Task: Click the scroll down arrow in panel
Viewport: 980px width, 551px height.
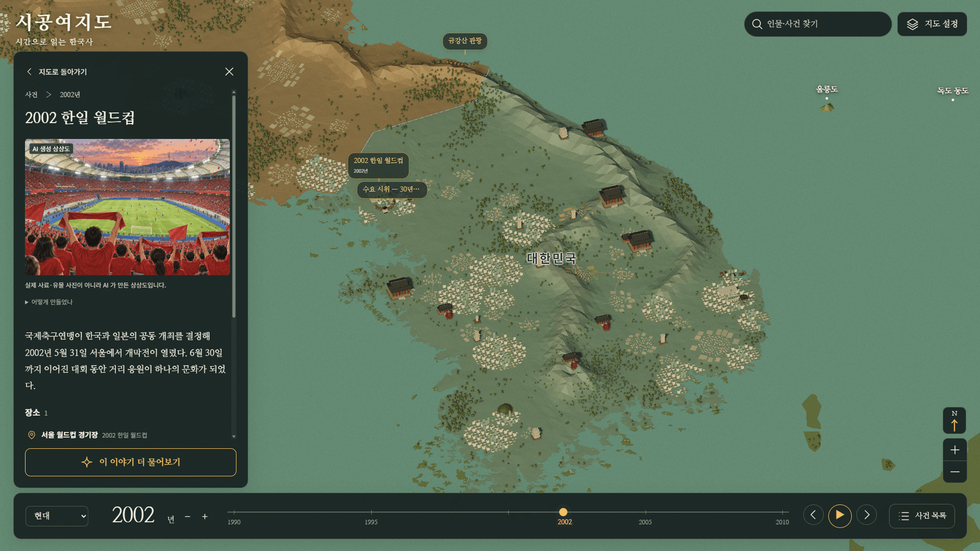Action: click(233, 437)
